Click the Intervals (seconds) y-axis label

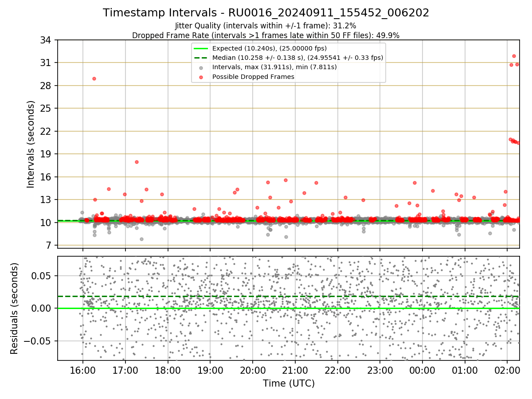point(31,144)
